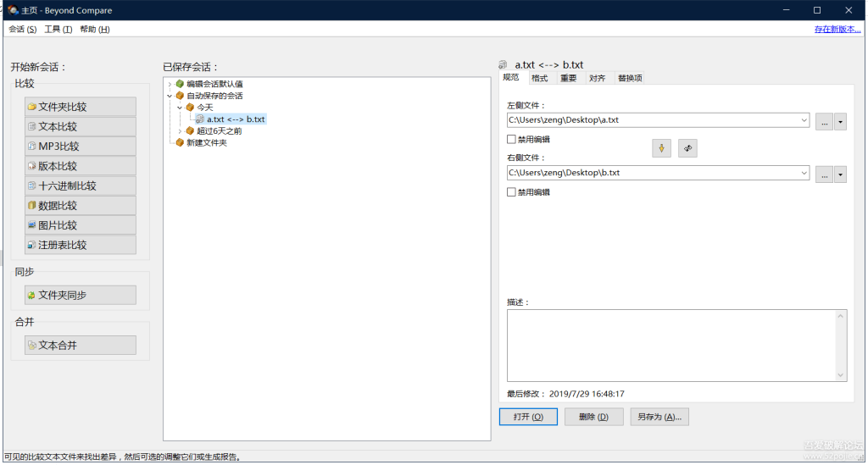Start 图片比较 picture compare
The height and width of the screenshot is (465, 868).
[x=81, y=225]
